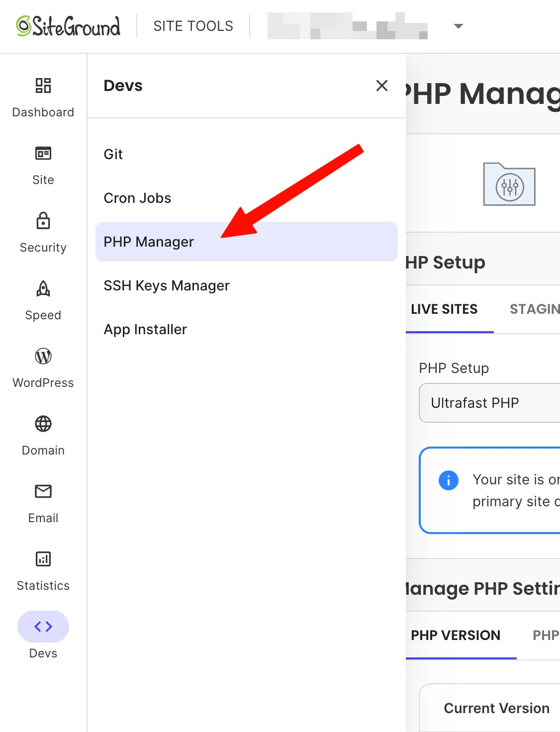Switch to the STAGING tab

[x=535, y=309]
